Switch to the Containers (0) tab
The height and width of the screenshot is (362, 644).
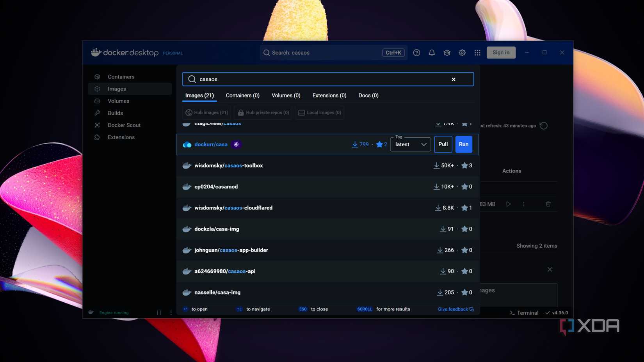[x=242, y=95]
